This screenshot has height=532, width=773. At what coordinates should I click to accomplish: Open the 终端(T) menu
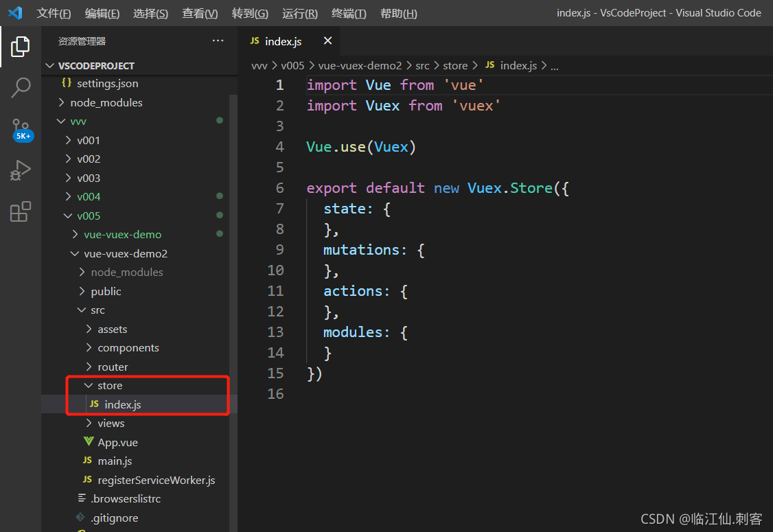349,13
